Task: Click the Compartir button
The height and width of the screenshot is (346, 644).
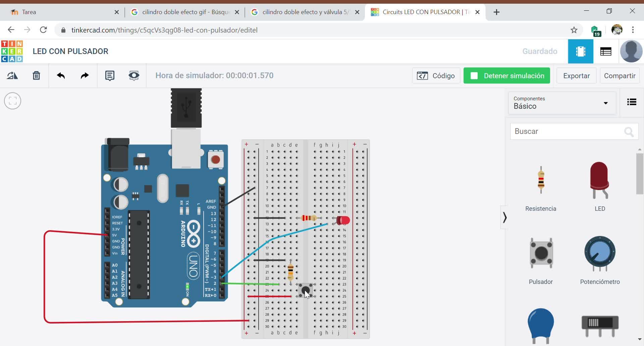Action: pyautogui.click(x=620, y=76)
